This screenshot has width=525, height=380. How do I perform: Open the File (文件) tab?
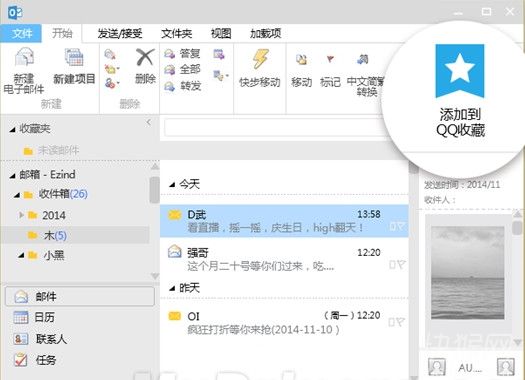21,33
